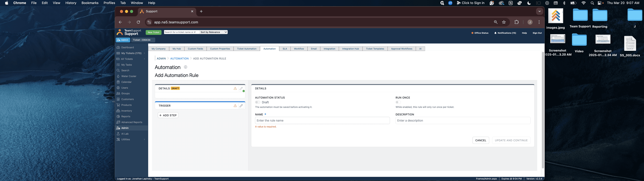The image size is (644, 181).
Task: Open the Customers sidebar entry
Action: coord(127,99)
